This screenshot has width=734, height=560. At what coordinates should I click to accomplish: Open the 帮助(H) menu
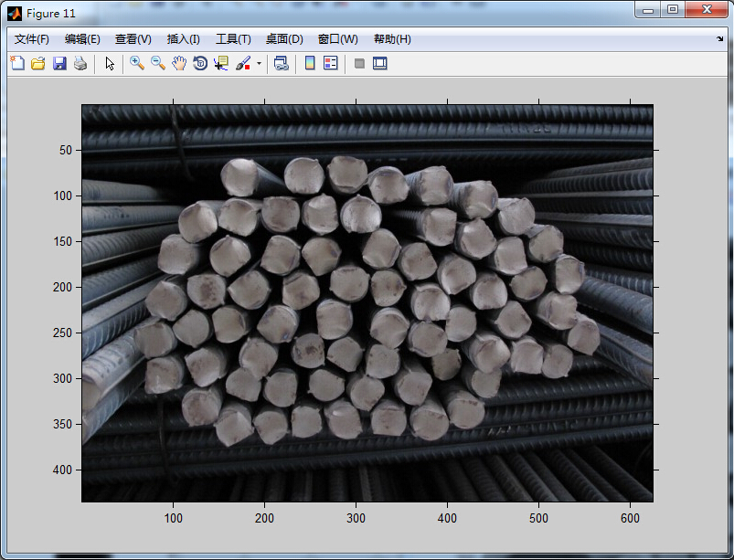[x=392, y=39]
